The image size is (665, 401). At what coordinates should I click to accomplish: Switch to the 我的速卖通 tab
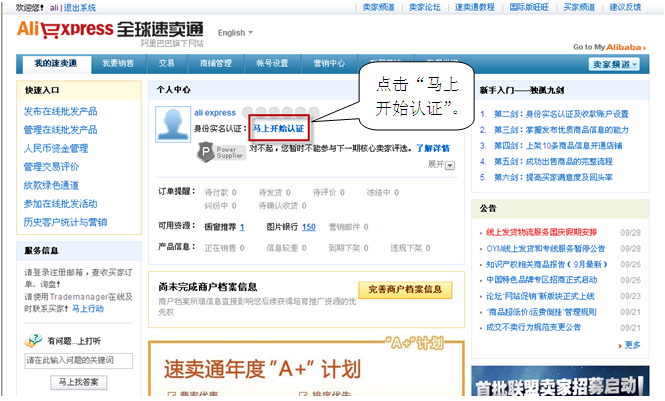click(x=56, y=64)
